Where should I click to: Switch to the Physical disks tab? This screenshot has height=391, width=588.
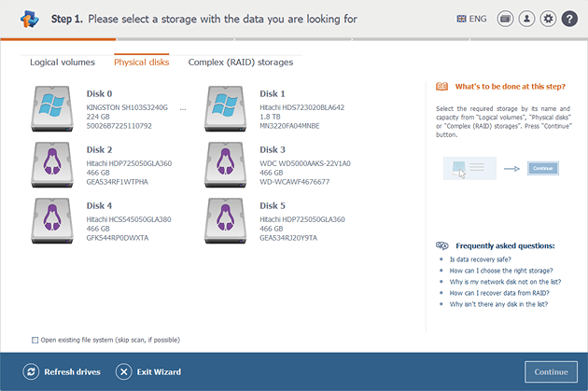(x=141, y=63)
